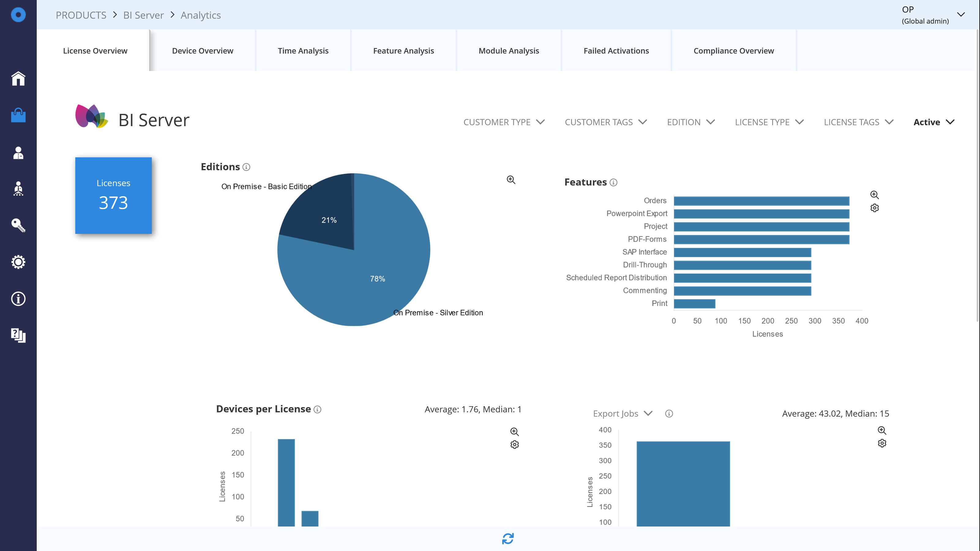Click the SAP Interface feature bar
980x551 pixels.
(742, 252)
